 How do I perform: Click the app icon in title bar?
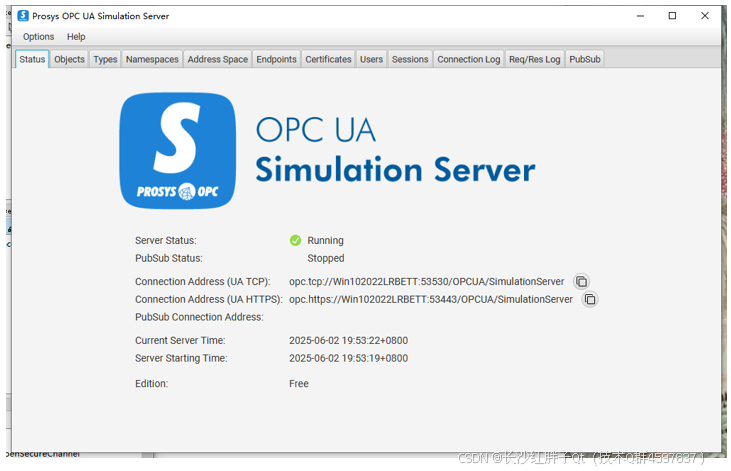coord(22,16)
